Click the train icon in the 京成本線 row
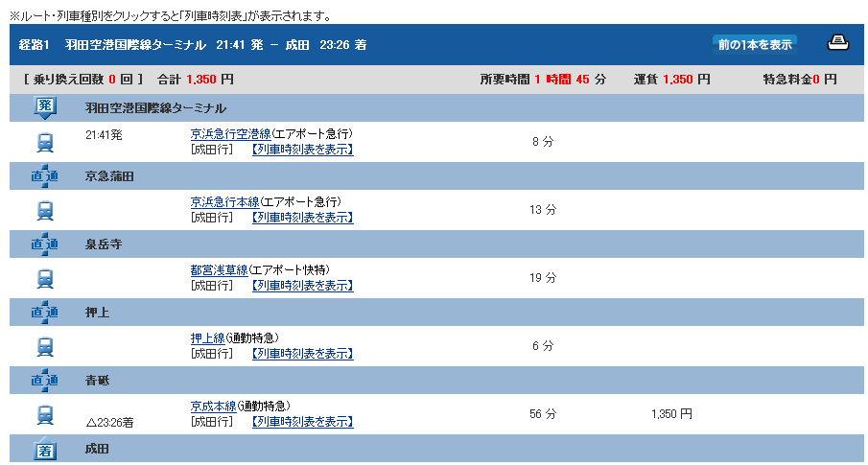The width and height of the screenshot is (868, 465). pyautogui.click(x=45, y=414)
